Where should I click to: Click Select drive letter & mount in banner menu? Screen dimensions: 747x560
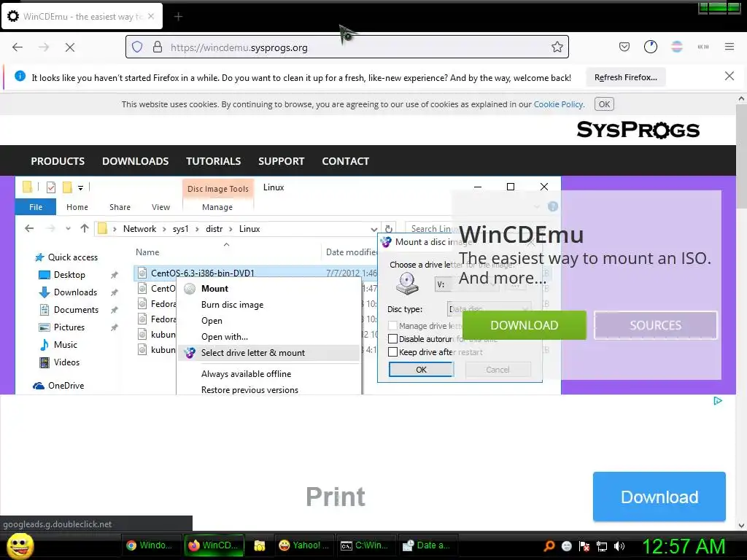pyautogui.click(x=268, y=353)
